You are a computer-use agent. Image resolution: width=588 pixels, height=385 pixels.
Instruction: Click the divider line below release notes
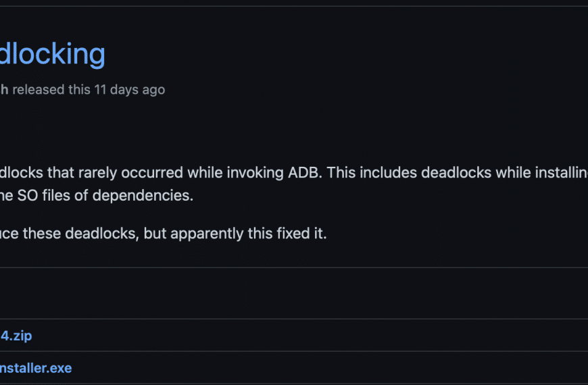[294, 267]
